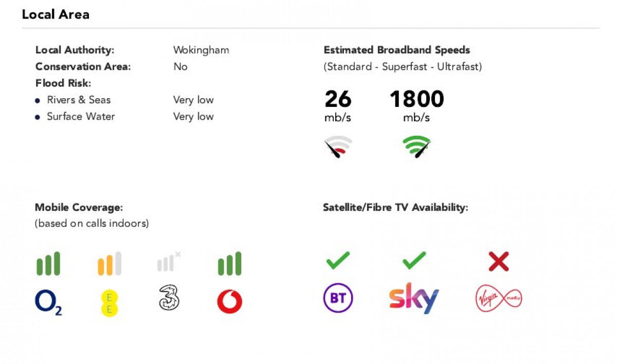
Task: Click the Three network logo
Action: pyautogui.click(x=169, y=299)
